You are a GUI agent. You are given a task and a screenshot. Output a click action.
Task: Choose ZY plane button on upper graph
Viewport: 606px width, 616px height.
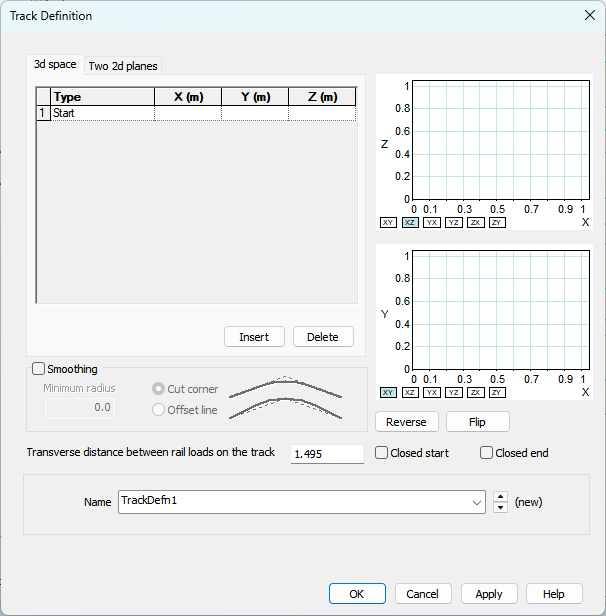point(497,223)
